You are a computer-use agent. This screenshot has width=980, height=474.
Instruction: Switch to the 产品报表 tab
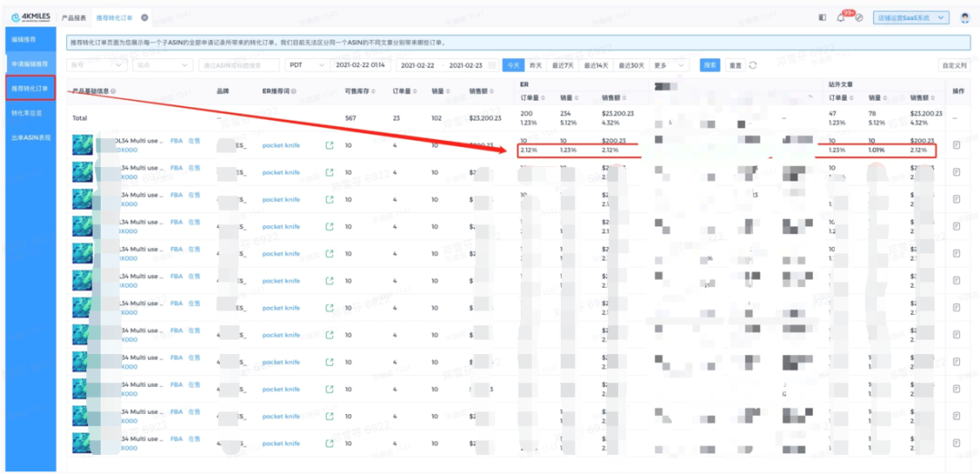pos(74,17)
